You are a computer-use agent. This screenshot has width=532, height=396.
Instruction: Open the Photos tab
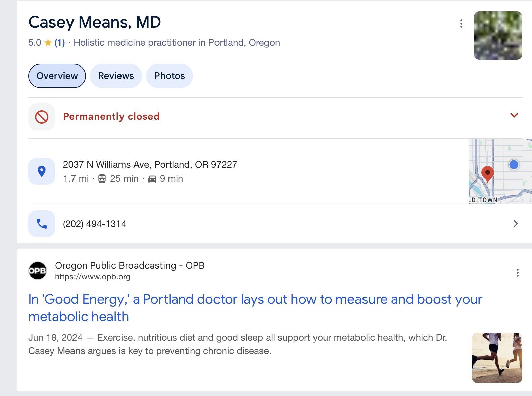click(170, 76)
